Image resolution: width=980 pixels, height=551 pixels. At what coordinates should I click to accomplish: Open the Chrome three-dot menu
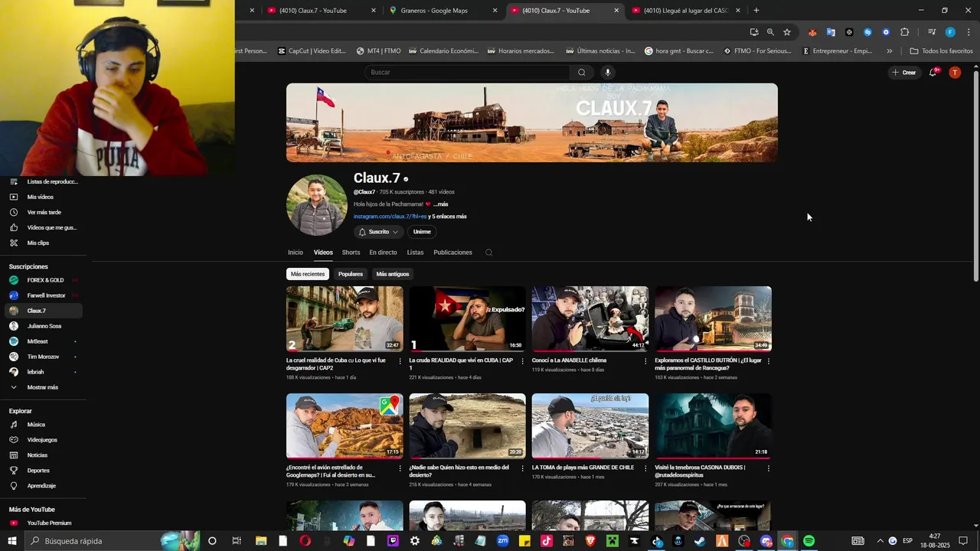coord(969,32)
